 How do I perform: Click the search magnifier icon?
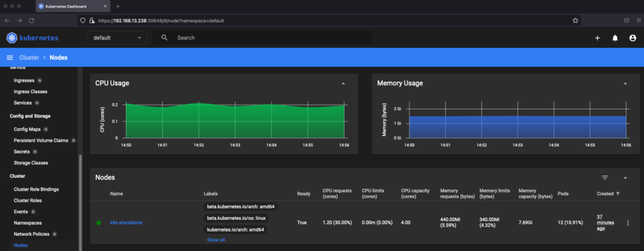point(164,37)
